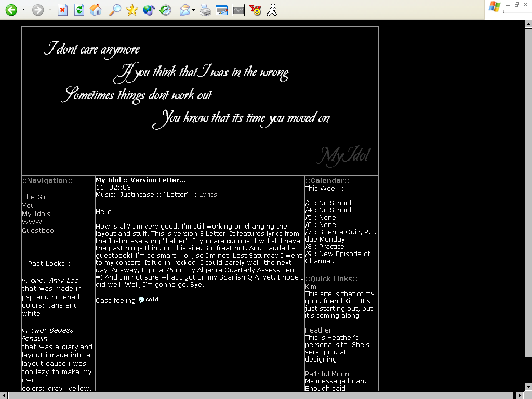This screenshot has height=399, width=532.
Task: Click the '::Navigation::' heading
Action: click(47, 180)
